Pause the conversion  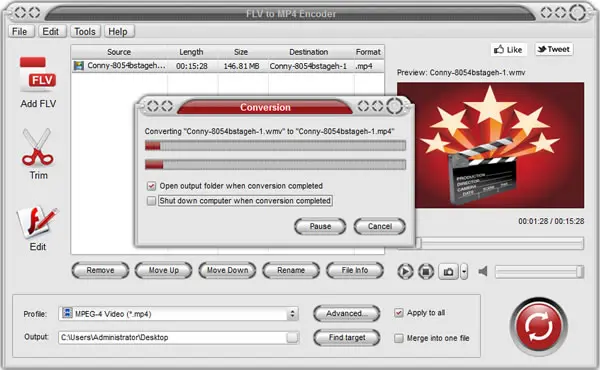[x=320, y=227]
